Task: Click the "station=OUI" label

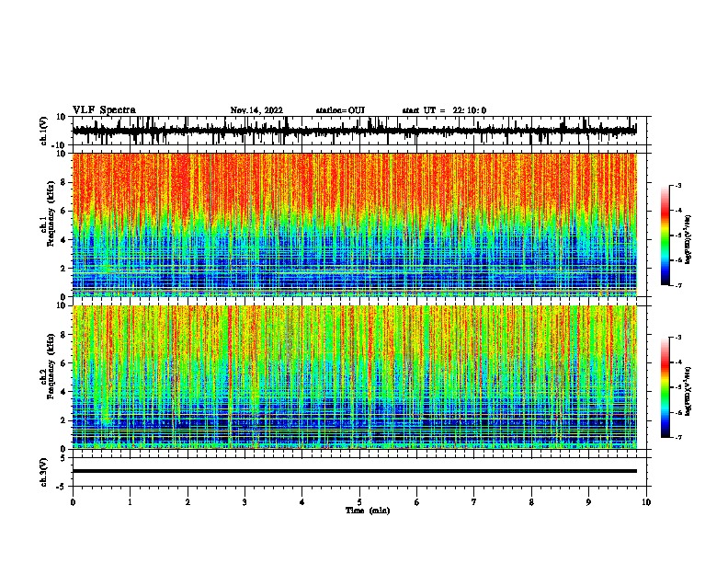Action: tap(340, 110)
